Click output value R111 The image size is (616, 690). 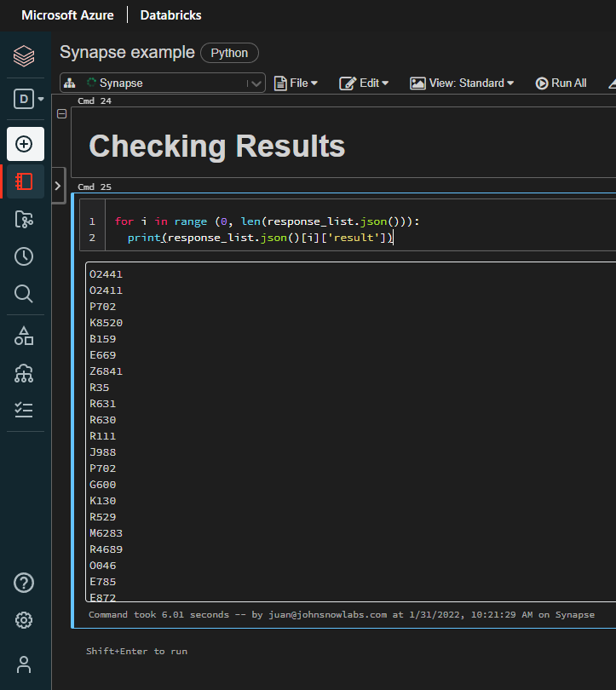point(102,436)
